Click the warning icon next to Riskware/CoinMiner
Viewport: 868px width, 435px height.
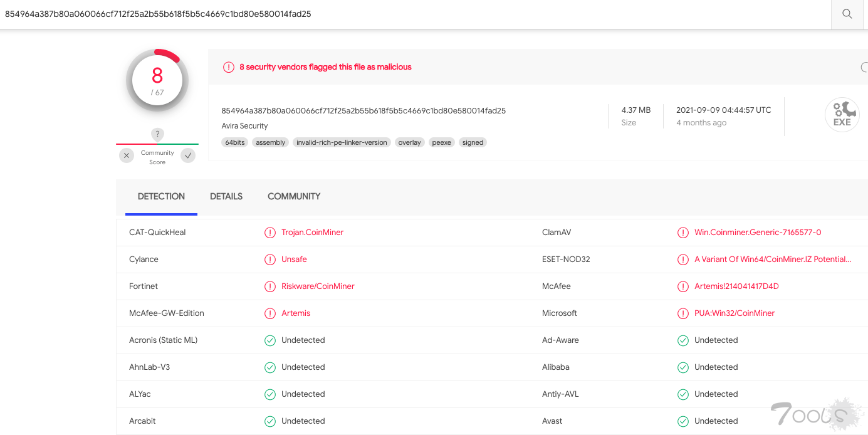pos(270,286)
